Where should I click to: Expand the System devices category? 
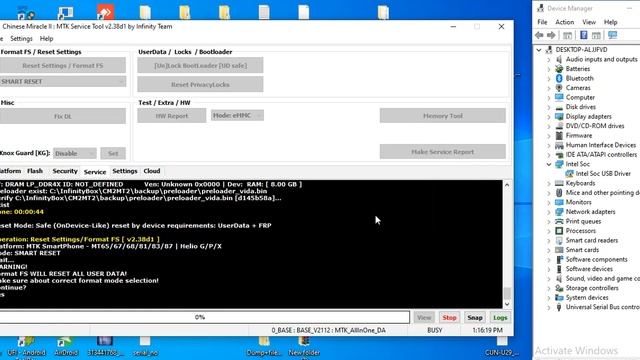pyautogui.click(x=549, y=298)
